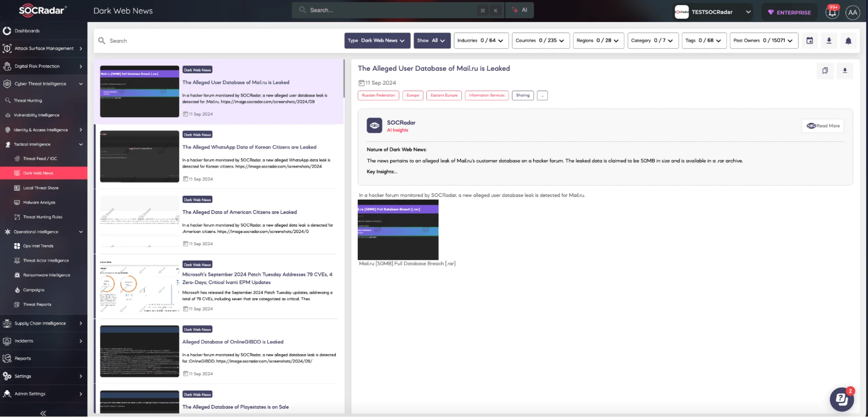The image size is (868, 417).
Task: Open the Regions filter dropdown
Action: [x=598, y=41]
